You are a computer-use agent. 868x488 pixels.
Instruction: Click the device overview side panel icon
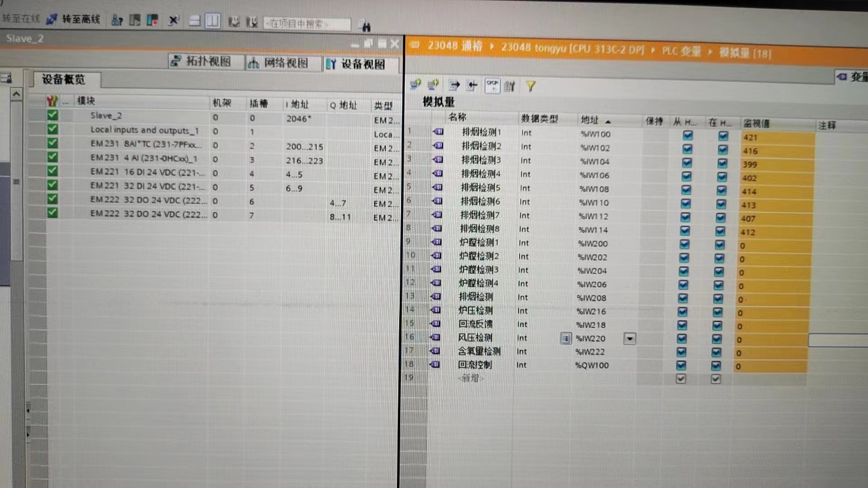[6, 78]
